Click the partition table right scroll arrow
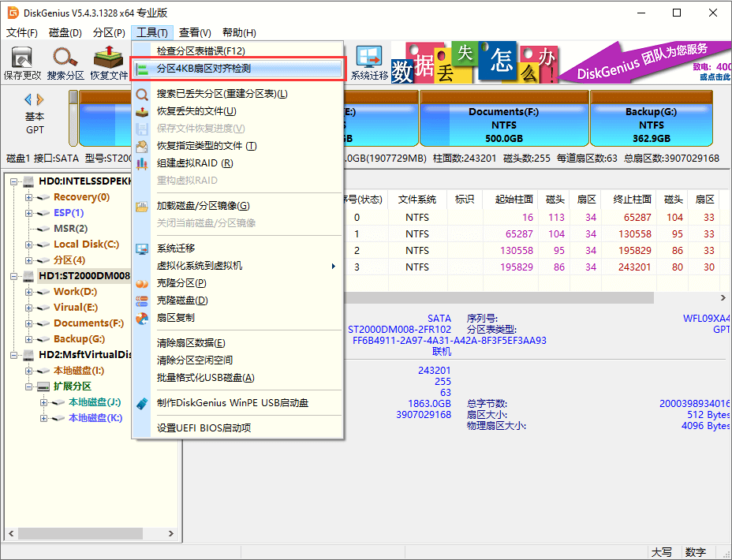 (723, 297)
